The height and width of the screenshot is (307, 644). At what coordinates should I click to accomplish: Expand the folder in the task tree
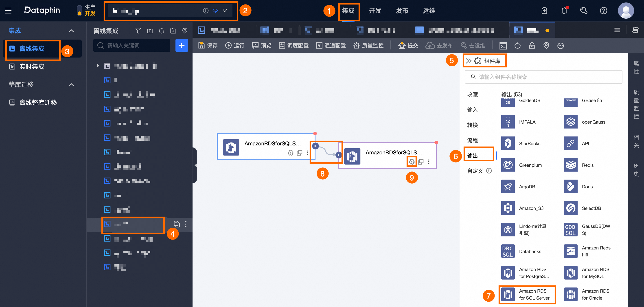click(x=98, y=66)
